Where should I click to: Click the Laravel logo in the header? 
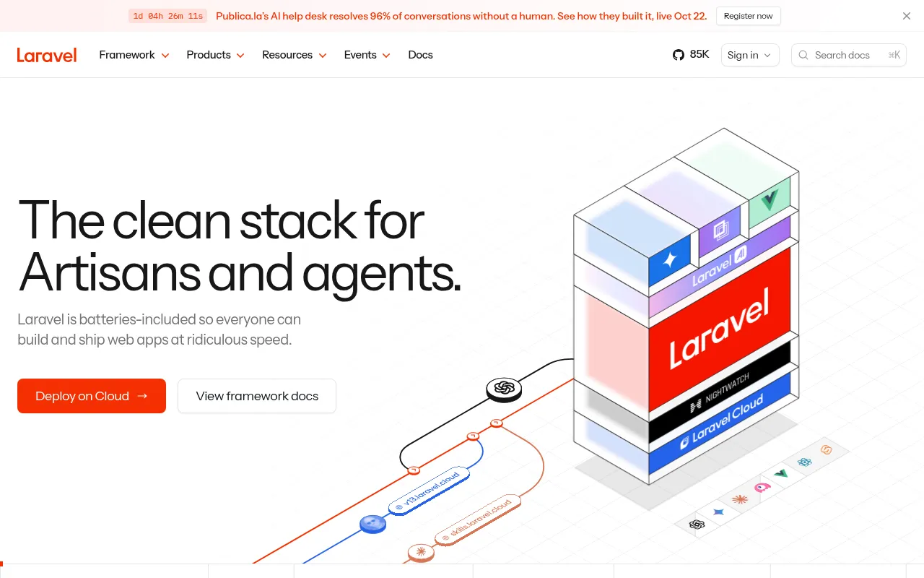click(47, 55)
